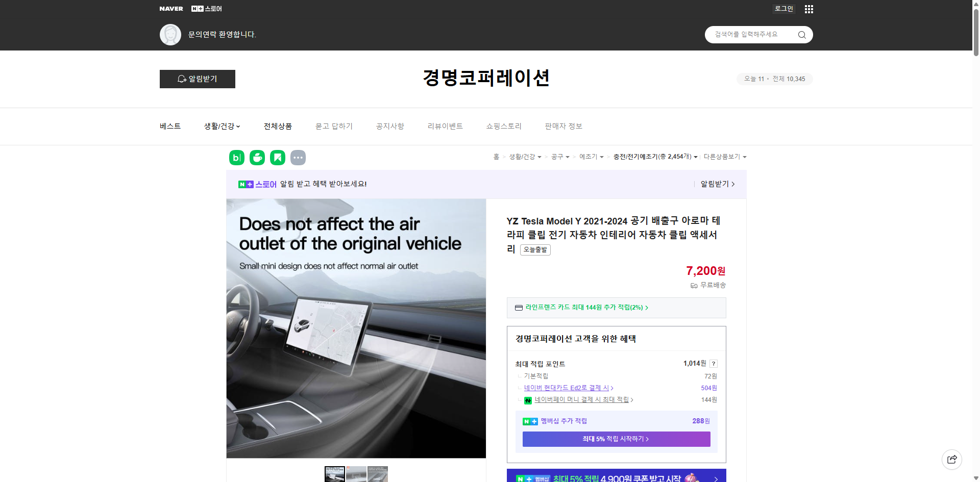Save product with the Keep bookmark icon
The width and height of the screenshot is (980, 482).
coord(277,158)
